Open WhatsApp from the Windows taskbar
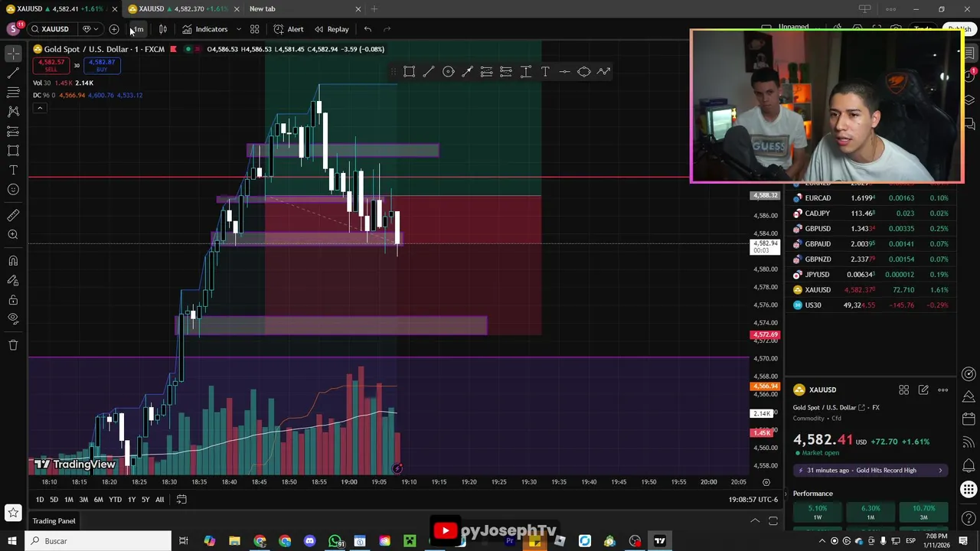Image resolution: width=980 pixels, height=551 pixels. pyautogui.click(x=335, y=541)
